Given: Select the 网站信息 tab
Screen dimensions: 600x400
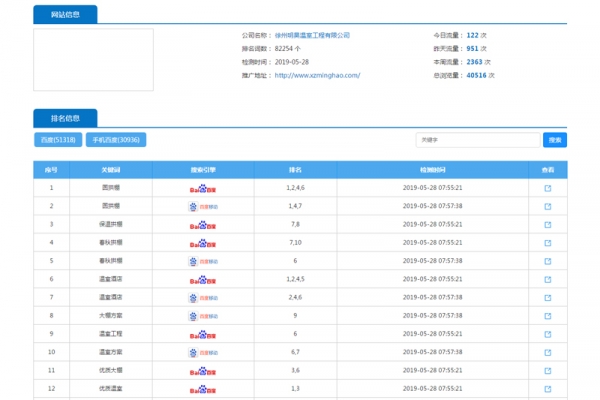Looking at the screenshot, I should (65, 15).
